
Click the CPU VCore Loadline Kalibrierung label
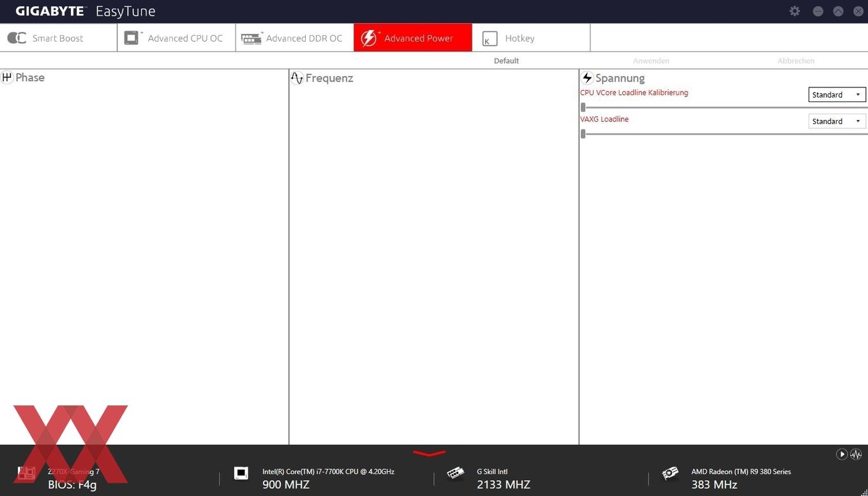[x=634, y=93]
